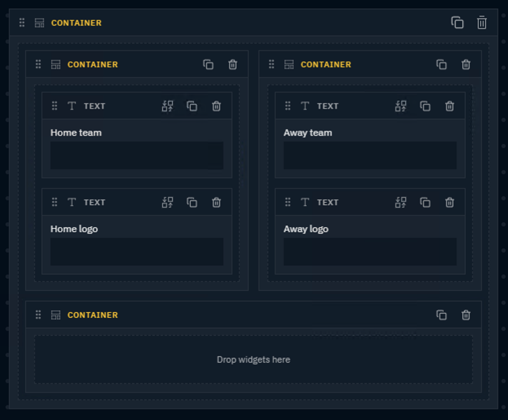Select CONTAINER title above Away team
The width and height of the screenshot is (508, 420).
tap(326, 65)
